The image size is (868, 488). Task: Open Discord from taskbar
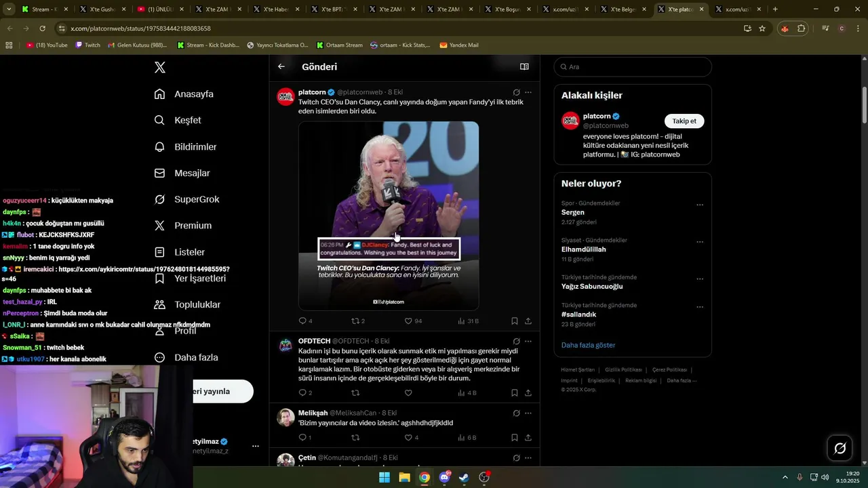(444, 477)
